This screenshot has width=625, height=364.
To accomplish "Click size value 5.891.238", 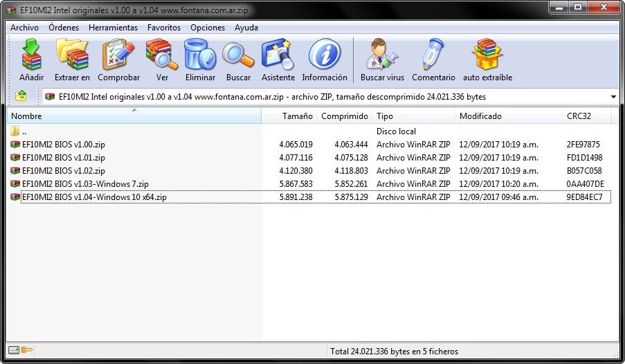I will click(296, 197).
